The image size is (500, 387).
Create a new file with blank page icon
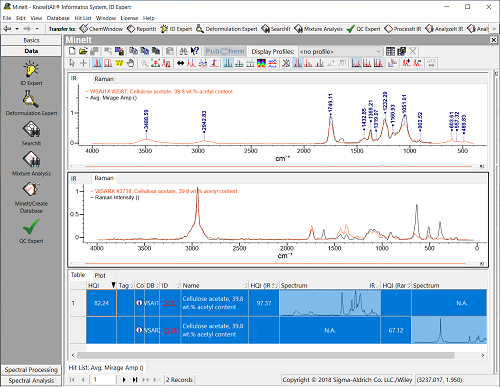tap(72, 51)
